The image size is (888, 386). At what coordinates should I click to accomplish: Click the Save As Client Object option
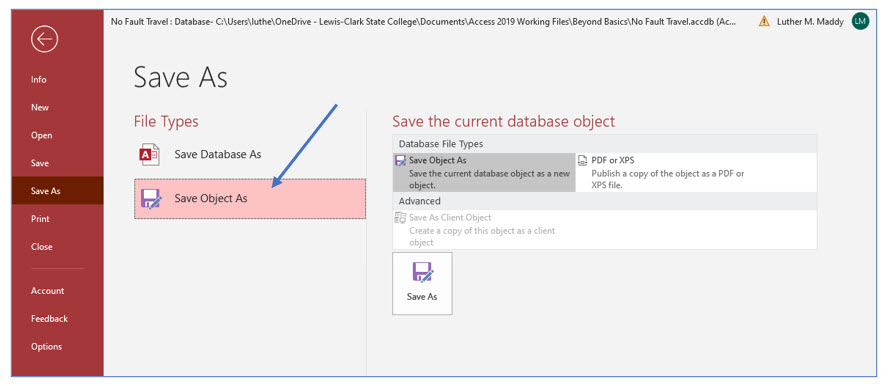point(484,230)
